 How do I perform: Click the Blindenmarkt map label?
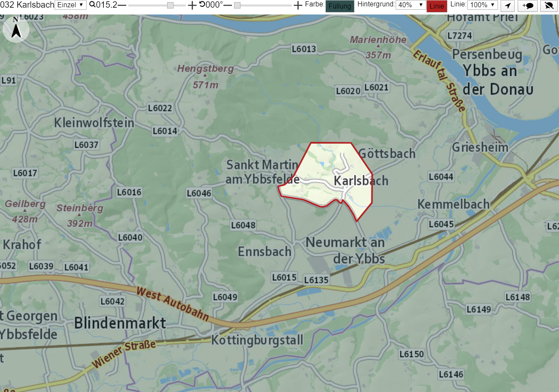pyautogui.click(x=120, y=323)
